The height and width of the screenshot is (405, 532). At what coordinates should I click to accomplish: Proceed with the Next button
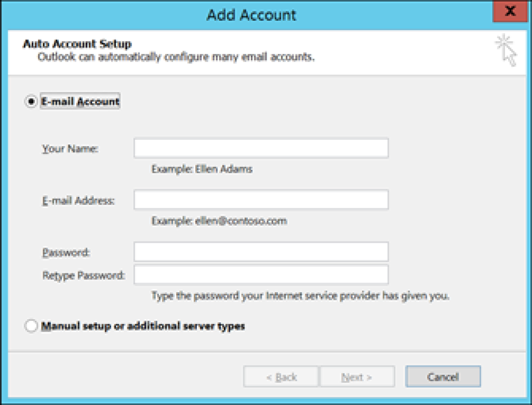pos(357,376)
